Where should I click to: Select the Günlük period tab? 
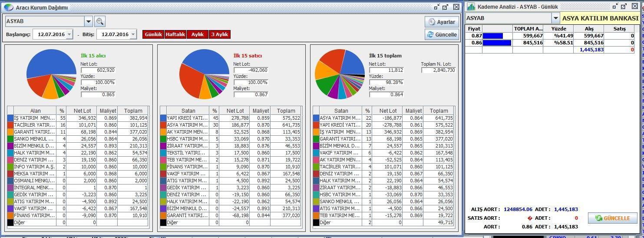click(x=153, y=34)
